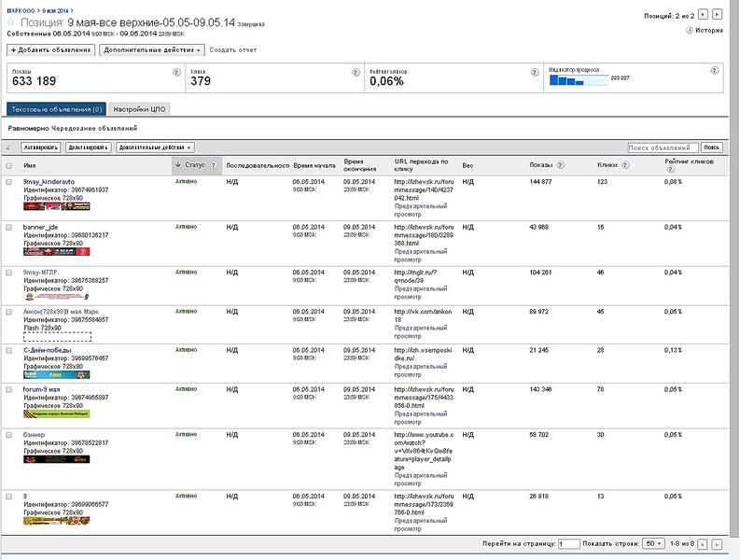Click into Поиск объявлений search field
The width and height of the screenshot is (740, 560).
[x=663, y=147]
